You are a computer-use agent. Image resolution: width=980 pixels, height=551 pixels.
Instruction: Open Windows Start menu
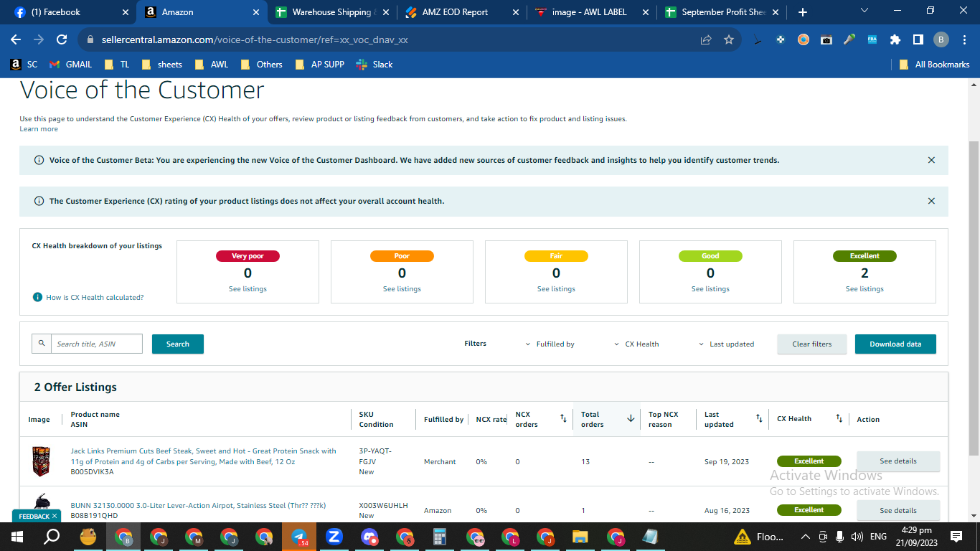[17, 537]
